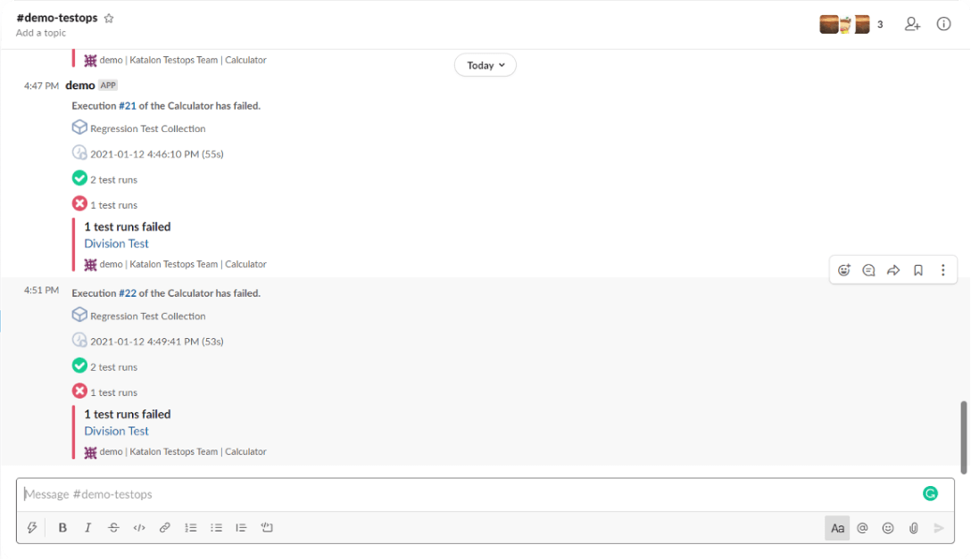
Task: Add a reaction to the message
Action: [844, 270]
